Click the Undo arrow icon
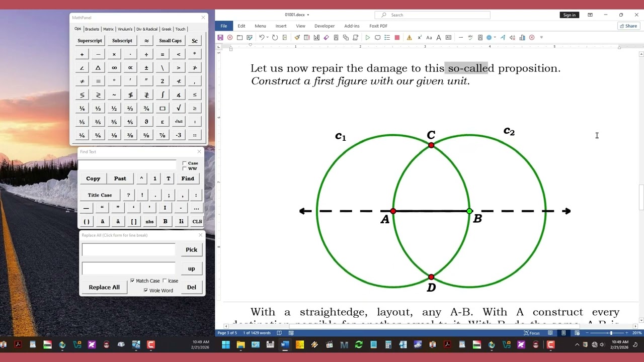The width and height of the screenshot is (644, 362). tap(261, 37)
